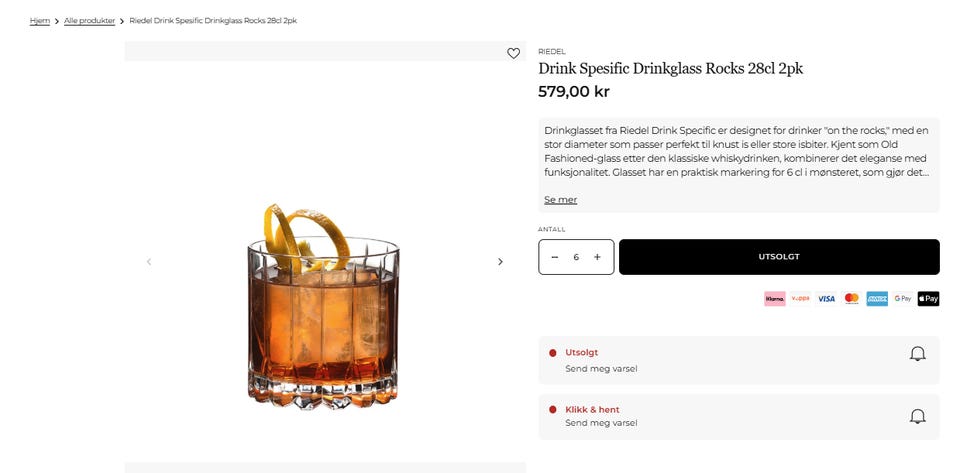Click the bell icon beside Utsolgt

(x=917, y=354)
